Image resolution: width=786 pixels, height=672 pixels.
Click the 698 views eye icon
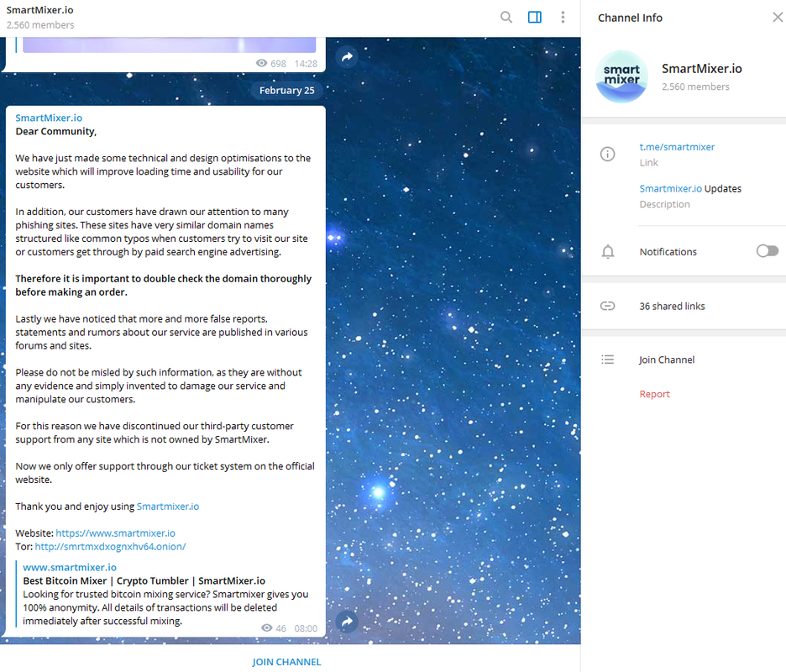point(261,63)
